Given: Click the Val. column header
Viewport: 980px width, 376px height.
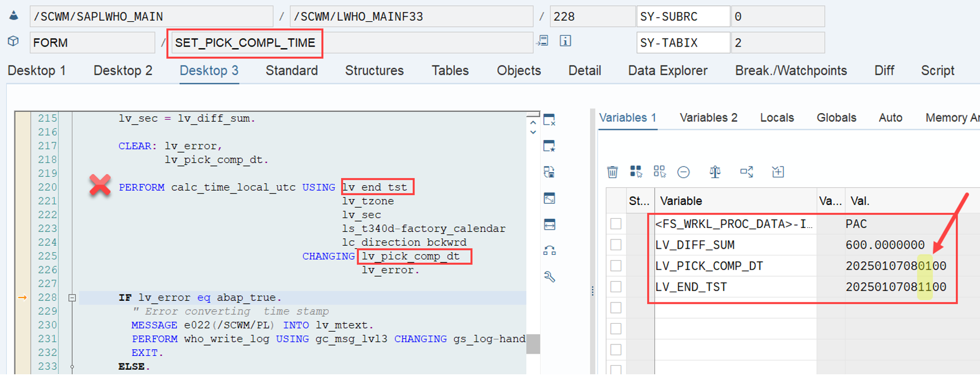Looking at the screenshot, I should coord(913,201).
